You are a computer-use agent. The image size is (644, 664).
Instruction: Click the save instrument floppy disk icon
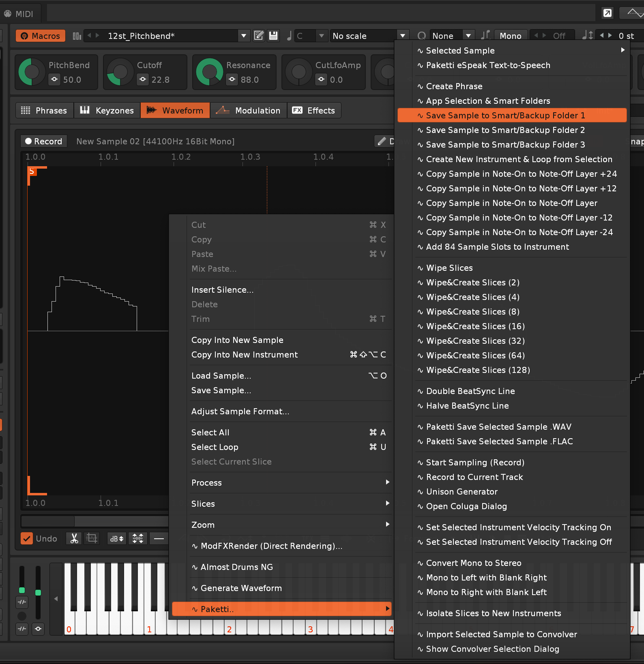point(274,36)
